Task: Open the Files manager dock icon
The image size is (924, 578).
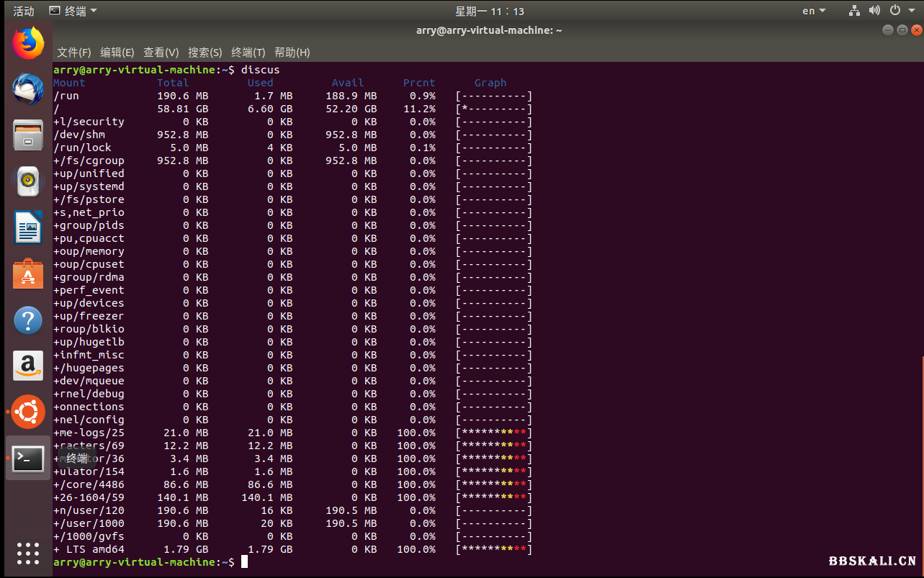Action: (28, 135)
